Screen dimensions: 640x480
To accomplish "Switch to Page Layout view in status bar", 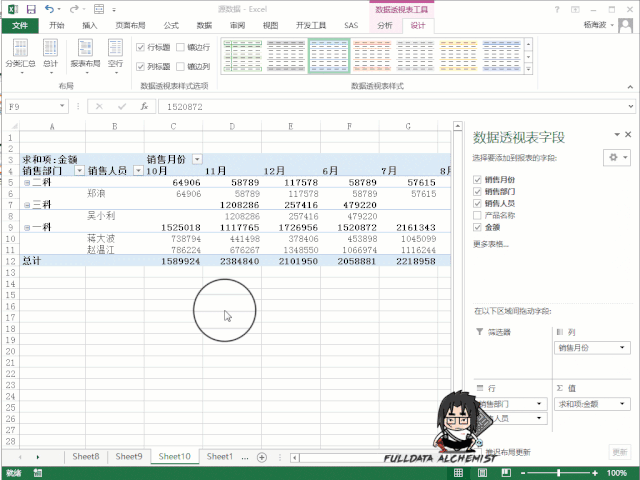I will pos(482,473).
